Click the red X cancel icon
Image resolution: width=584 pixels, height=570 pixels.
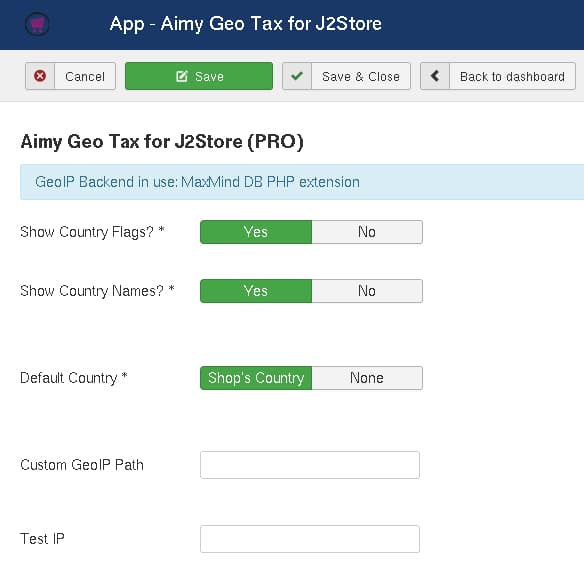[40, 76]
